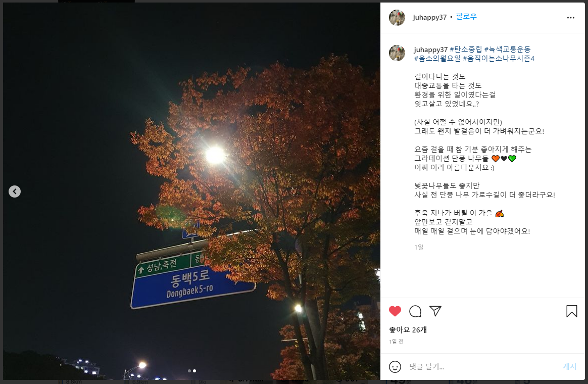The image size is (588, 384).
Task: Open hashtag #움소의월요일
Action: (437, 59)
